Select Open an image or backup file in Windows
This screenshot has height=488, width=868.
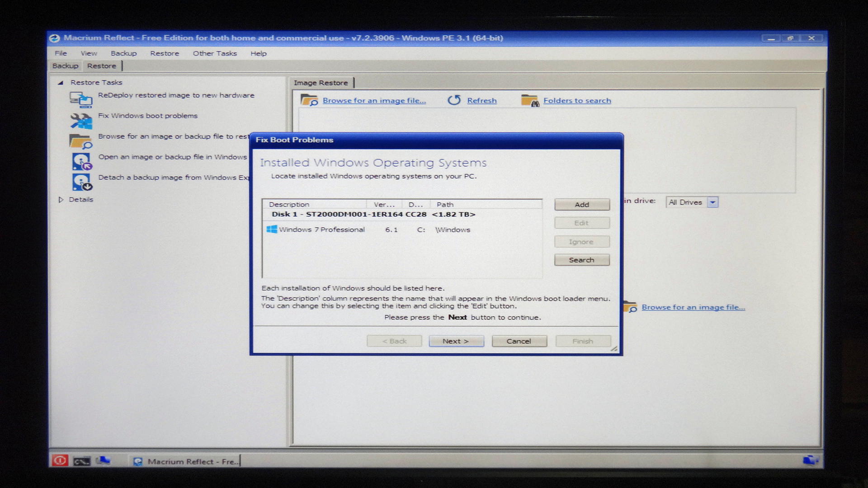pos(173,157)
